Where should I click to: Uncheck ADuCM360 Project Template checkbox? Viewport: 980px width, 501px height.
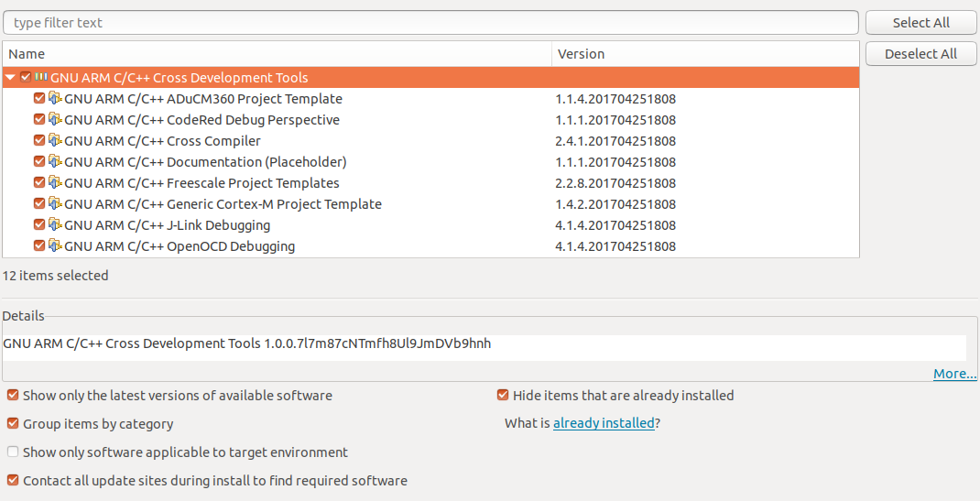(x=39, y=98)
